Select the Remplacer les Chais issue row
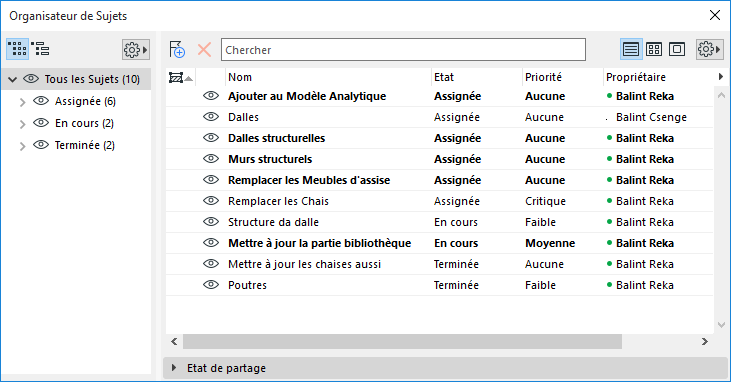This screenshot has height=382, width=731. 439,201
